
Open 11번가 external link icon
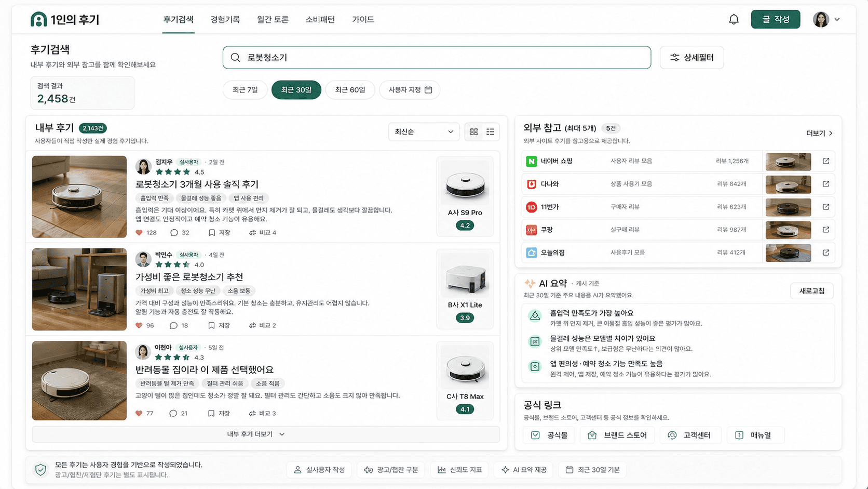(826, 207)
